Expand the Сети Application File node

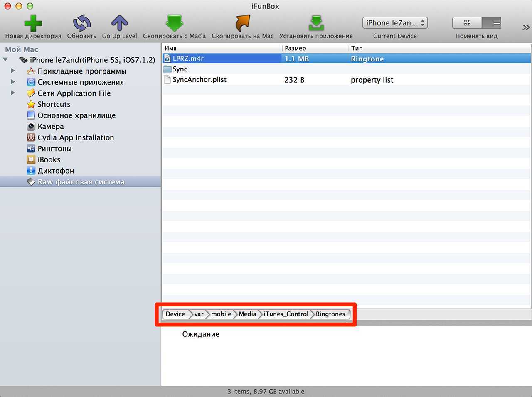(13, 93)
